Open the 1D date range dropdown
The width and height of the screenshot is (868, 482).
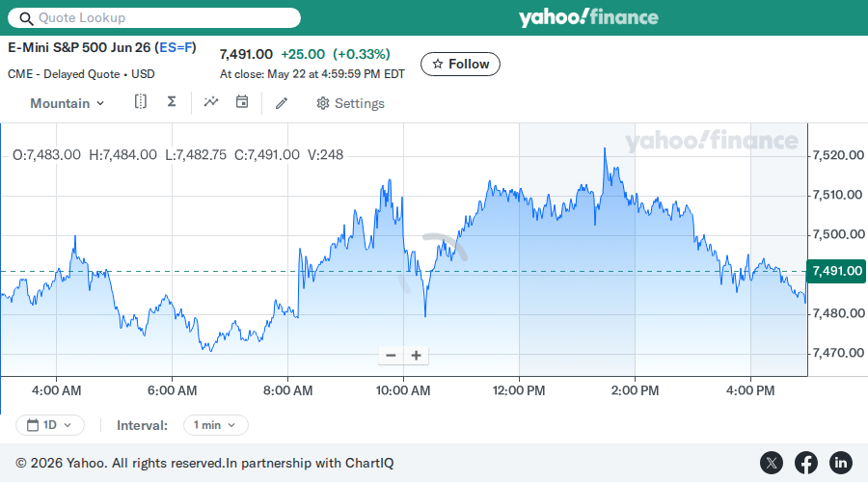[x=50, y=425]
